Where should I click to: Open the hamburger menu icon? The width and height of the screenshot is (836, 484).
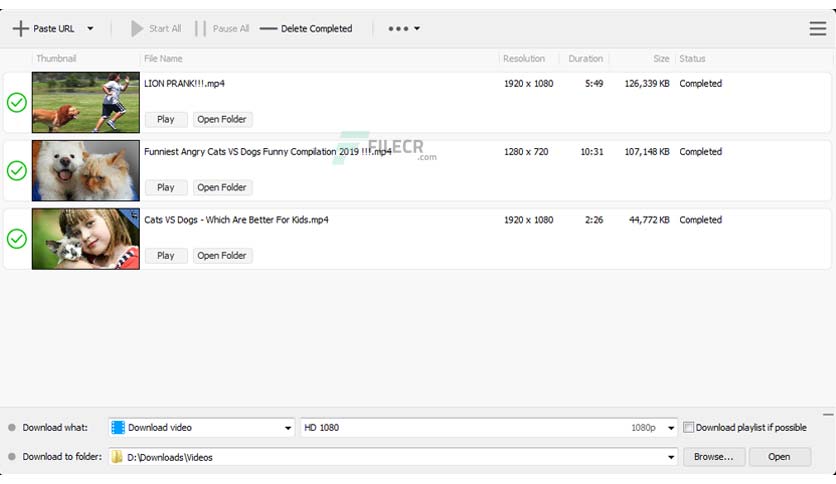click(x=817, y=28)
